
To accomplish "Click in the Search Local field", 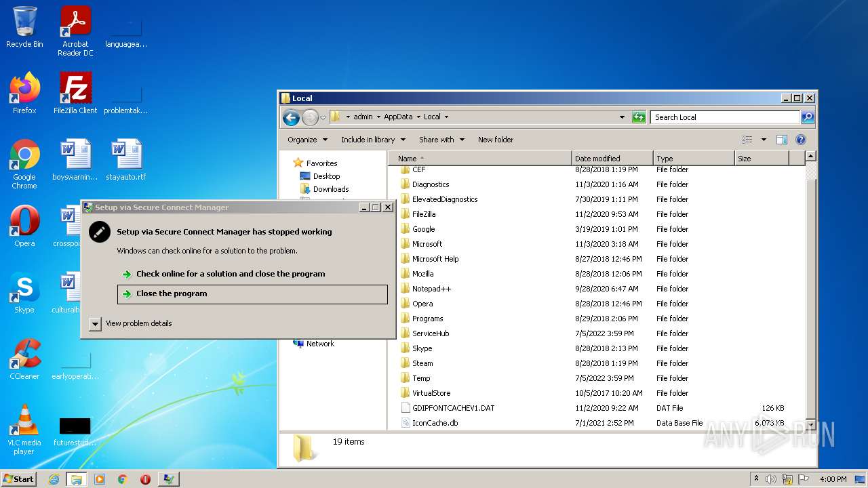I will coord(725,117).
